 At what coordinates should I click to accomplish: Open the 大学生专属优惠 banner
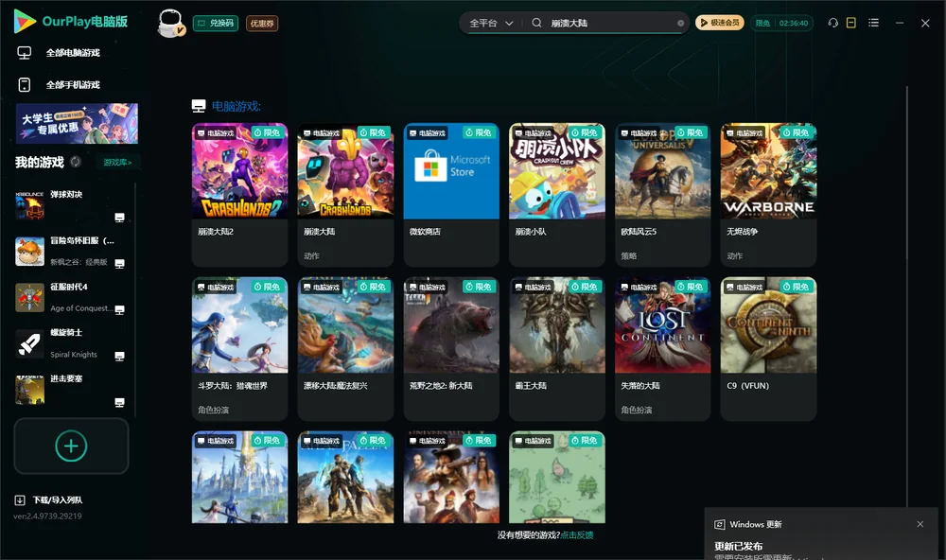[77, 124]
